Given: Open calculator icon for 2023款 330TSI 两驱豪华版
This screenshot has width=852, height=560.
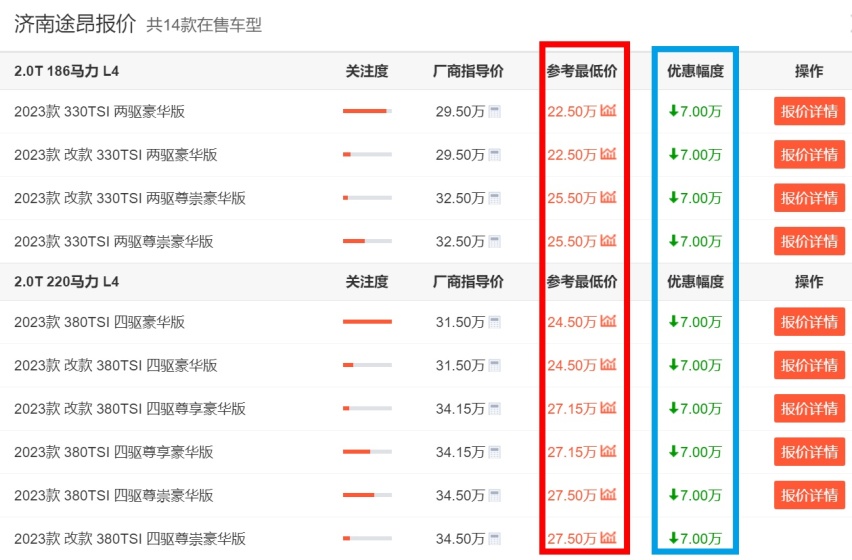Looking at the screenshot, I should pyautogui.click(x=494, y=111).
